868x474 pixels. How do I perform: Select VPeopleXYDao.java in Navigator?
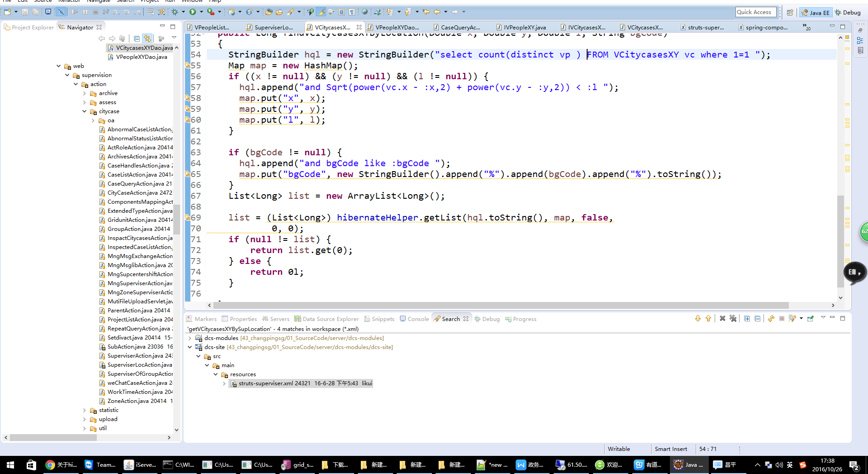tap(138, 57)
